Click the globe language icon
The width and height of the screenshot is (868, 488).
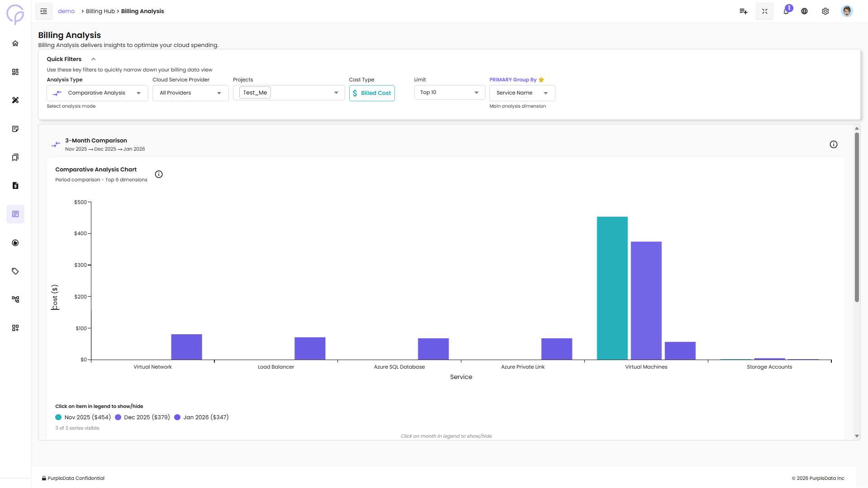(804, 11)
